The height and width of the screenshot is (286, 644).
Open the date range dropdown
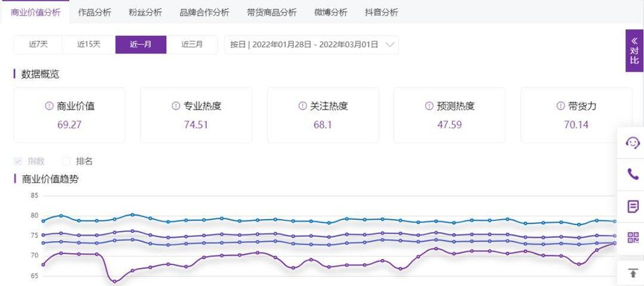311,44
